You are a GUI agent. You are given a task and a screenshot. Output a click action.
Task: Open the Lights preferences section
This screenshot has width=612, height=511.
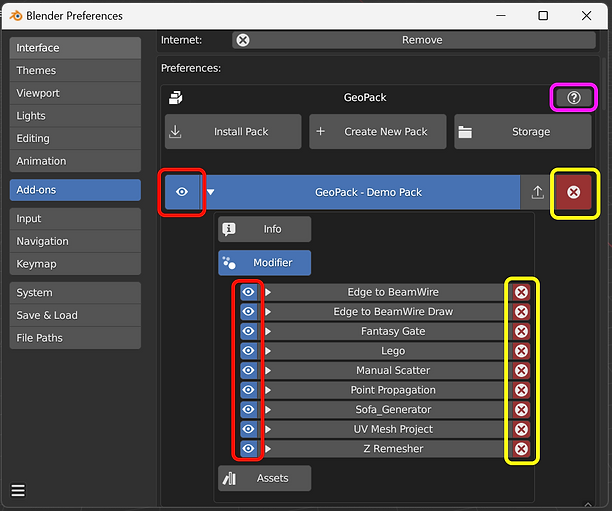(75, 116)
